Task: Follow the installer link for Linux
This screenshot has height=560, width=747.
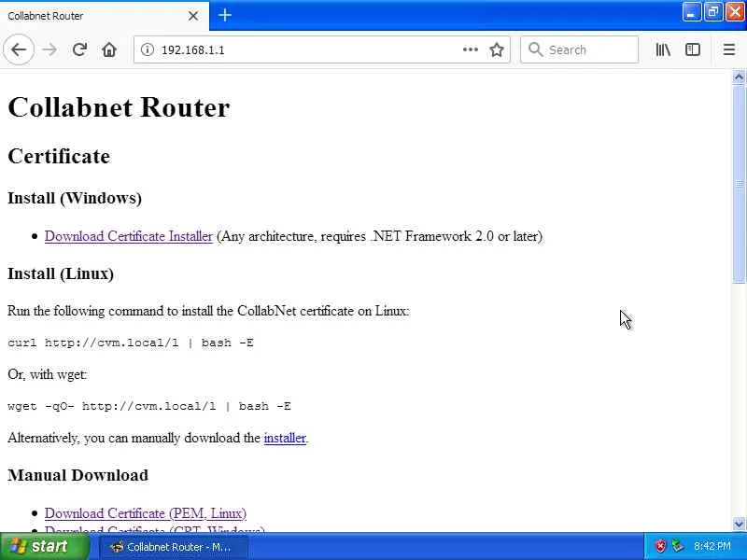Action: click(285, 438)
